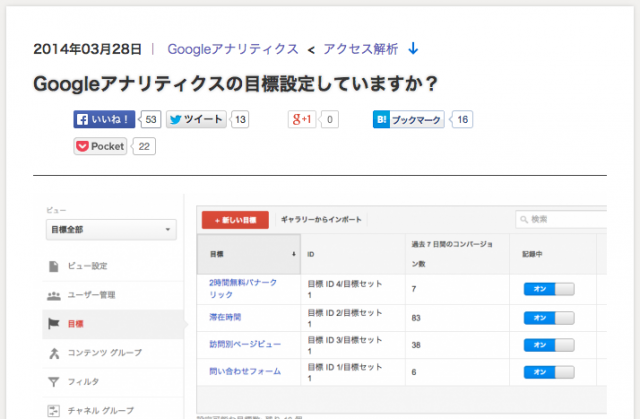Click conversion value 83 for 滞在時間
This screenshot has height=419, width=640.
416,318
